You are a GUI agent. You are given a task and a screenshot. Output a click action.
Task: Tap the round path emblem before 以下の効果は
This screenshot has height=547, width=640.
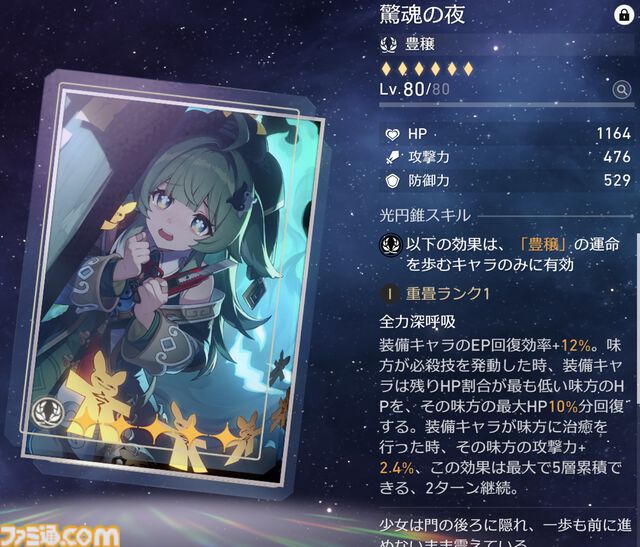391,245
